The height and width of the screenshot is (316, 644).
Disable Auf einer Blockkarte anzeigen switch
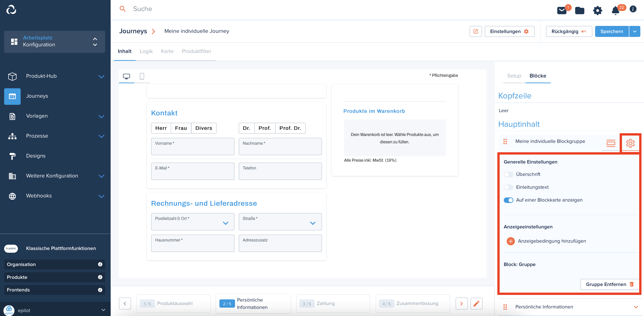(x=508, y=200)
